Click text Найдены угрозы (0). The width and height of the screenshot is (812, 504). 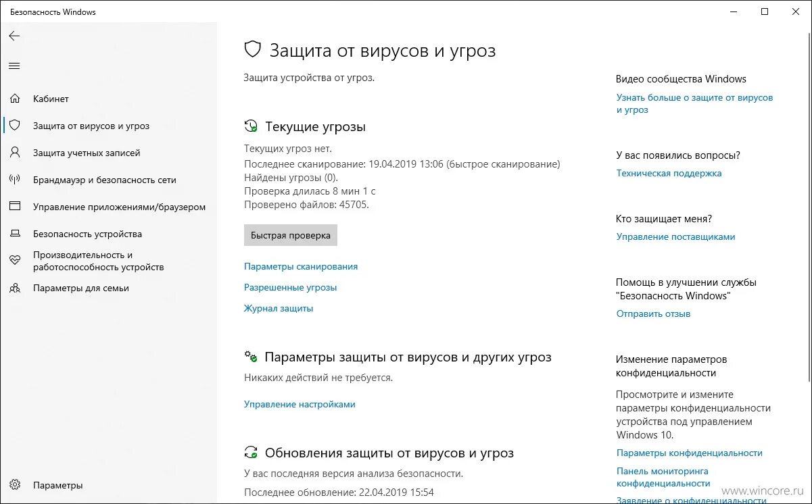[x=291, y=178]
